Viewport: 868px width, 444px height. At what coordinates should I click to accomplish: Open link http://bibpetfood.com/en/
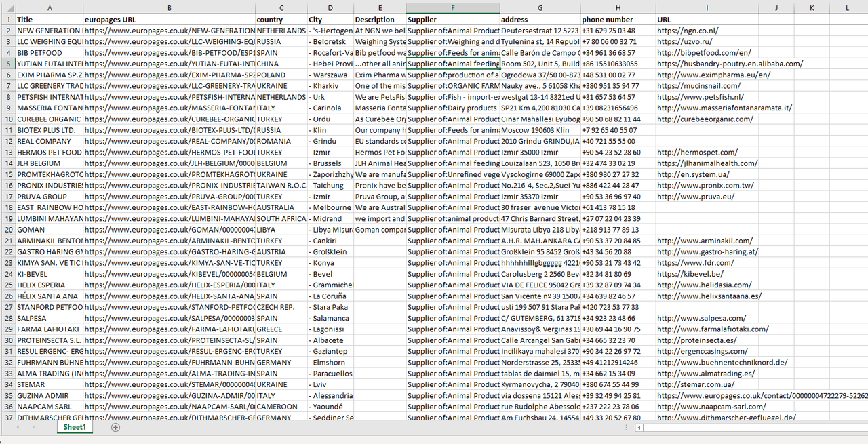(x=704, y=53)
